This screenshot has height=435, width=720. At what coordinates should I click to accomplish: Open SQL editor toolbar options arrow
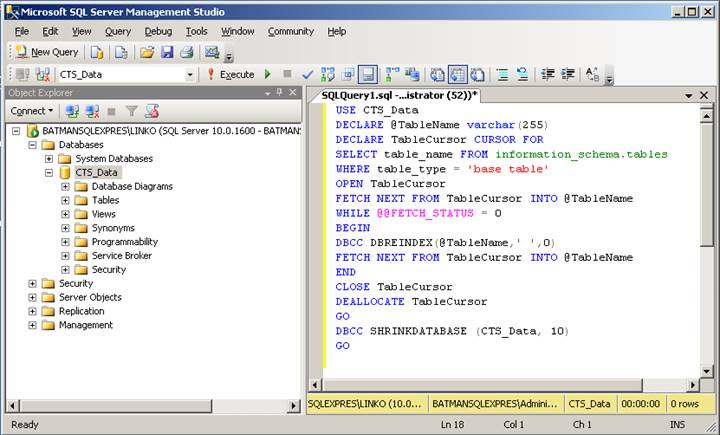point(609,80)
